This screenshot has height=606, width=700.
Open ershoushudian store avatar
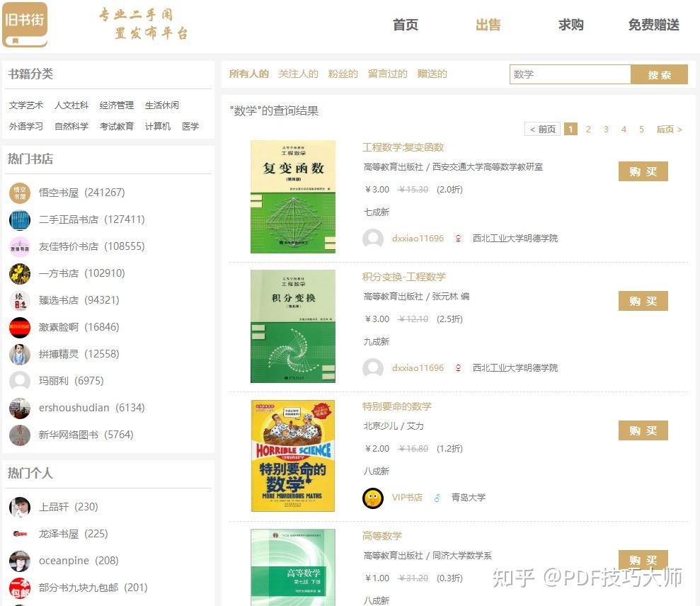click(20, 408)
